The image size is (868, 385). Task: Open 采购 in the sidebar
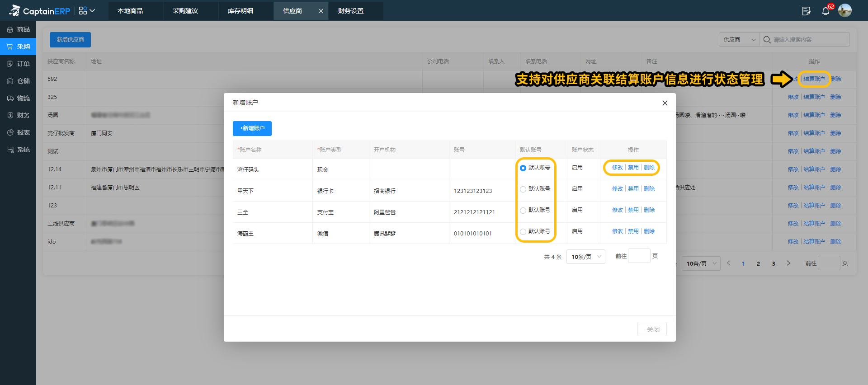[x=18, y=47]
